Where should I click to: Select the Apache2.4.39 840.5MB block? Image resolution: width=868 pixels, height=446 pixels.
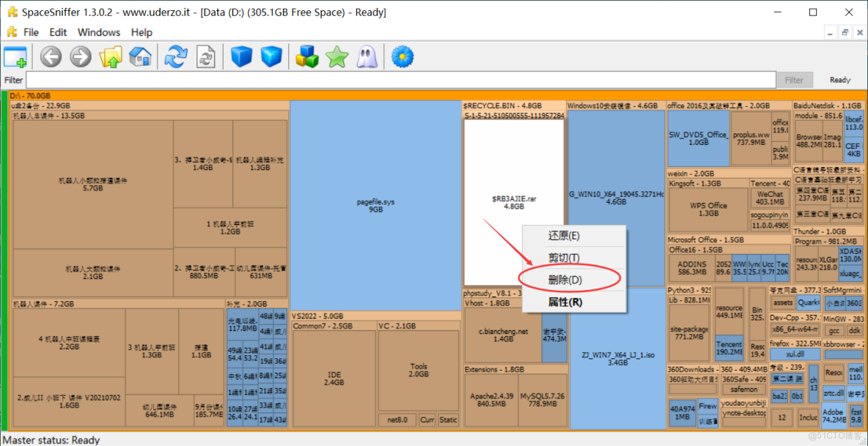(492, 400)
